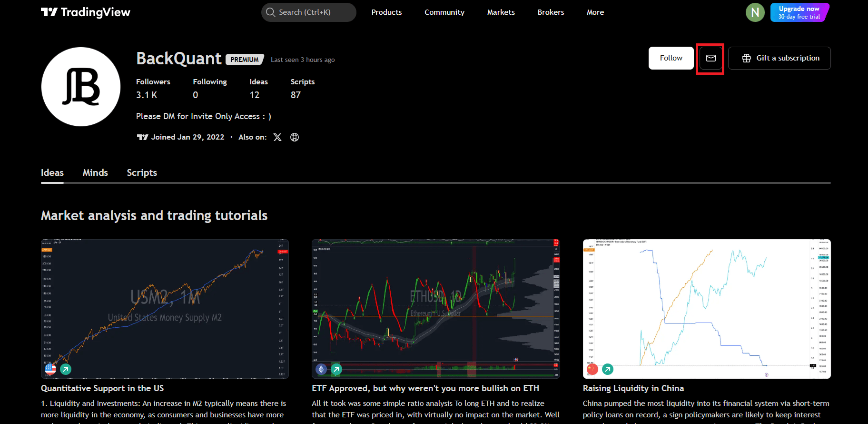Open the Community menu
This screenshot has height=424, width=868.
(x=444, y=12)
